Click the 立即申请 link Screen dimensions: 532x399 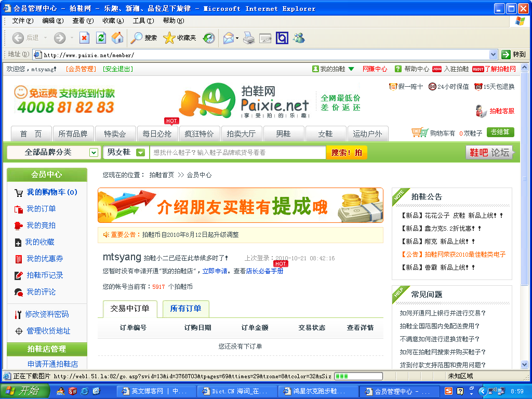click(x=215, y=271)
